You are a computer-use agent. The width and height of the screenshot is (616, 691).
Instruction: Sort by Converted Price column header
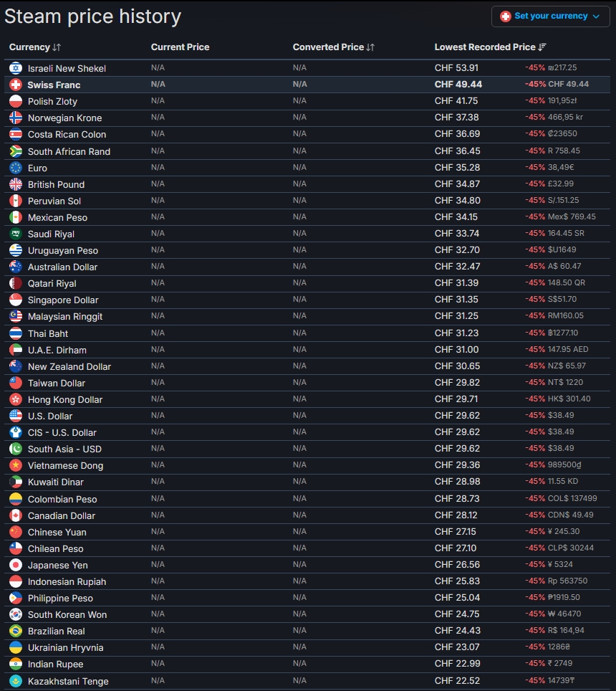point(333,47)
